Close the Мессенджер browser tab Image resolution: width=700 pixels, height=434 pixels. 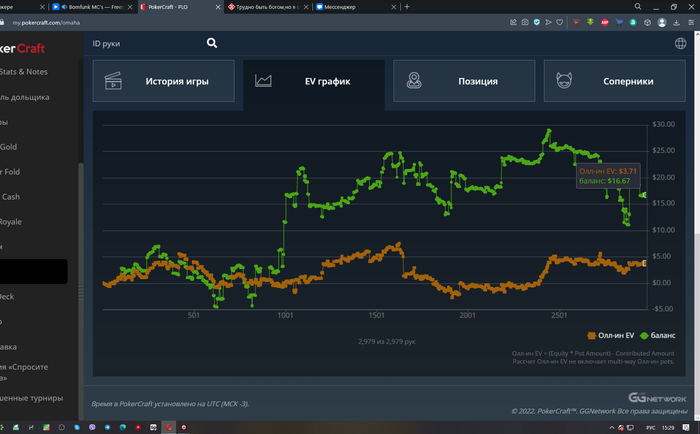pyautogui.click(x=393, y=7)
